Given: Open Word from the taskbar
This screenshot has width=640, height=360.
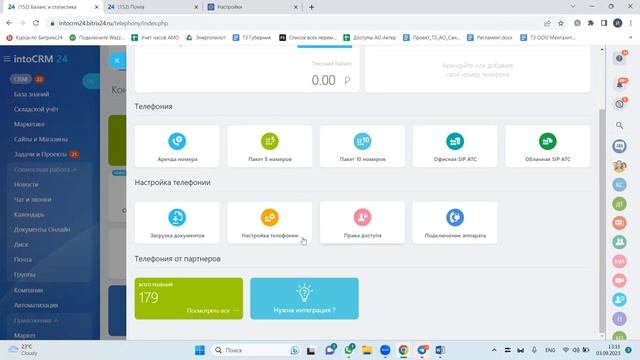Looking at the screenshot, I should pos(440,350).
